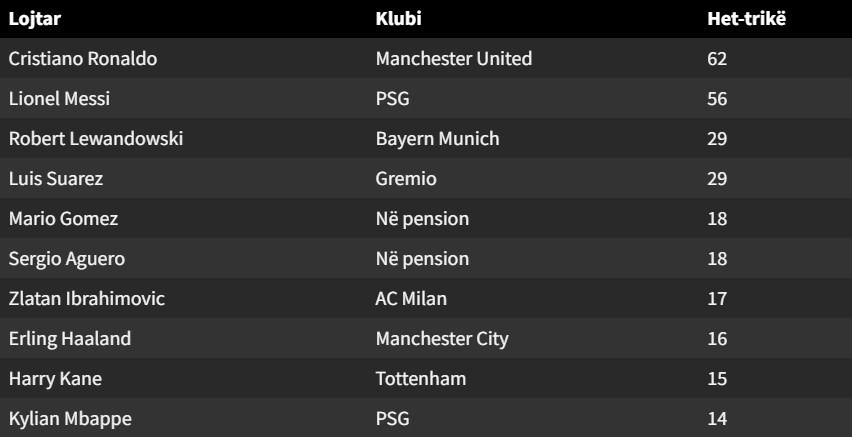Click the Lojtar column header

coord(35,18)
